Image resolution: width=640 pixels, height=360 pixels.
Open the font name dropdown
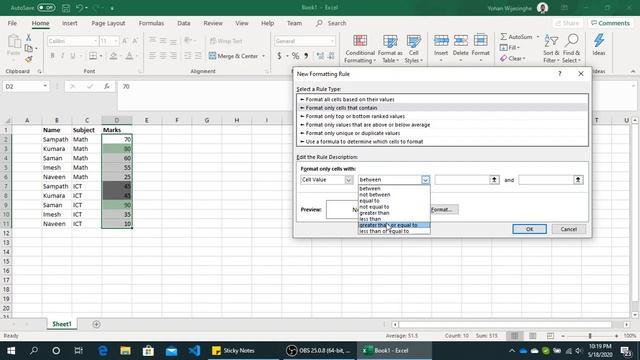coord(96,41)
